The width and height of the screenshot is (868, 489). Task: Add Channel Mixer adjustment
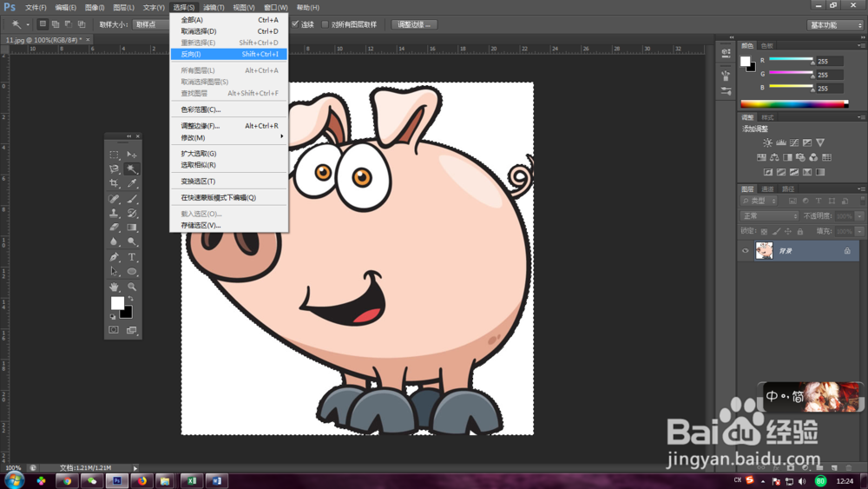[x=813, y=157]
